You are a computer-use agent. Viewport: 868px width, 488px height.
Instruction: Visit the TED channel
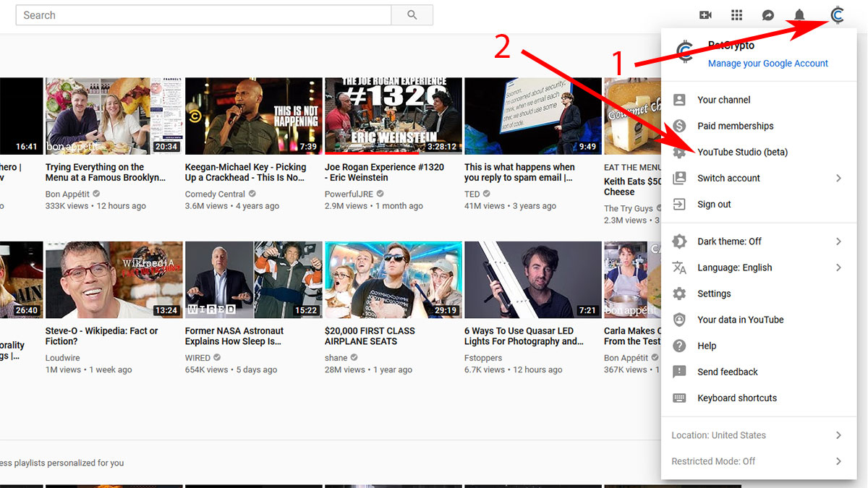[x=472, y=194]
